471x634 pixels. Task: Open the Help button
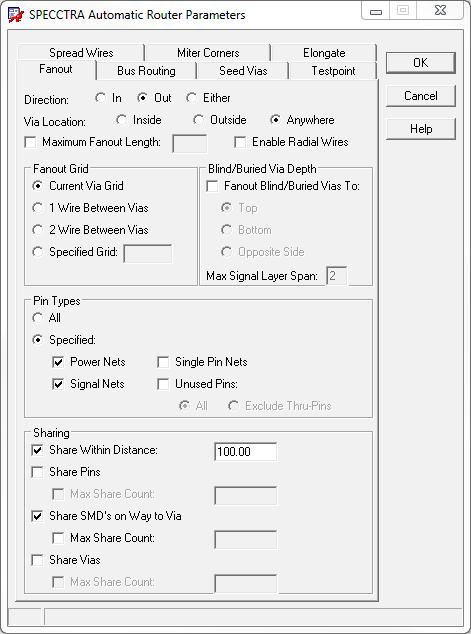420,129
